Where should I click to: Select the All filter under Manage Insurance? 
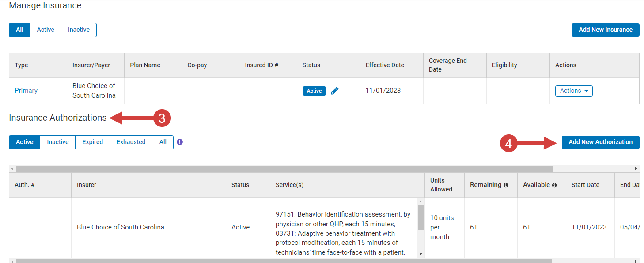tap(19, 30)
